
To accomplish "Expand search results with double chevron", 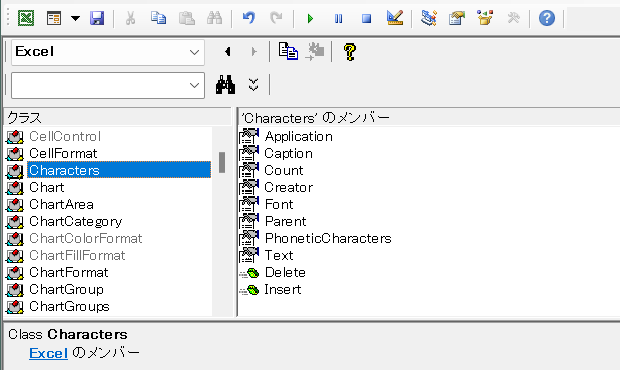I will [x=253, y=85].
